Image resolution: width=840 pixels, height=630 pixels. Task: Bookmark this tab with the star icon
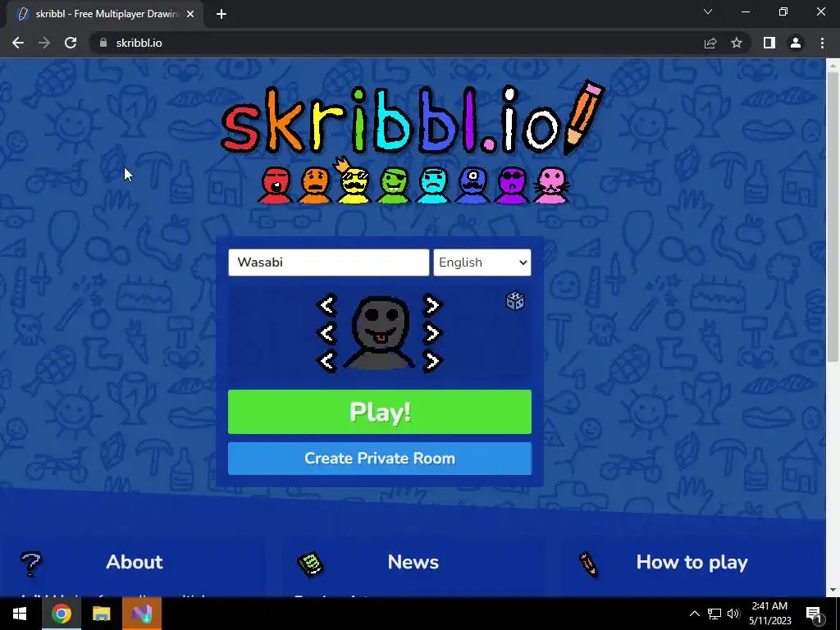click(737, 43)
